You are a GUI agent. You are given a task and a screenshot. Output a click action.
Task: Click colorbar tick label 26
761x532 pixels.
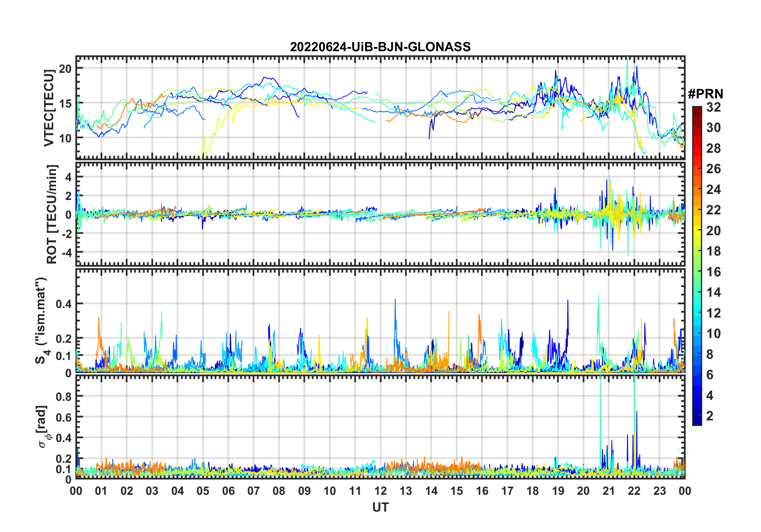coord(713,169)
